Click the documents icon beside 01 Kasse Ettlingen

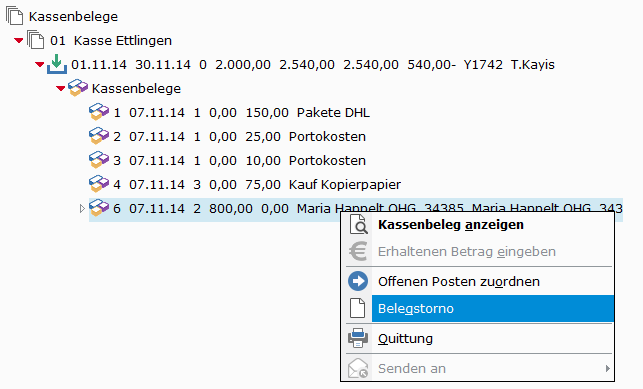36,40
